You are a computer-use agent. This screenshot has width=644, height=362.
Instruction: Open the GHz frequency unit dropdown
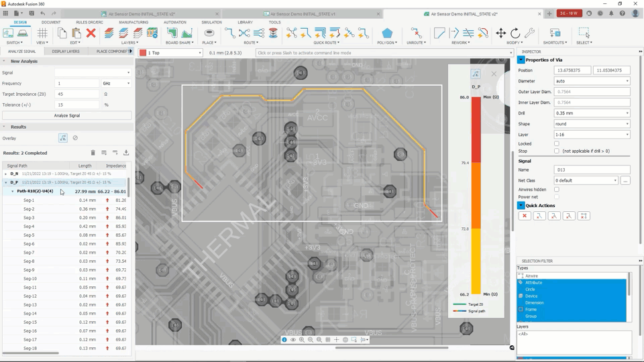point(116,83)
